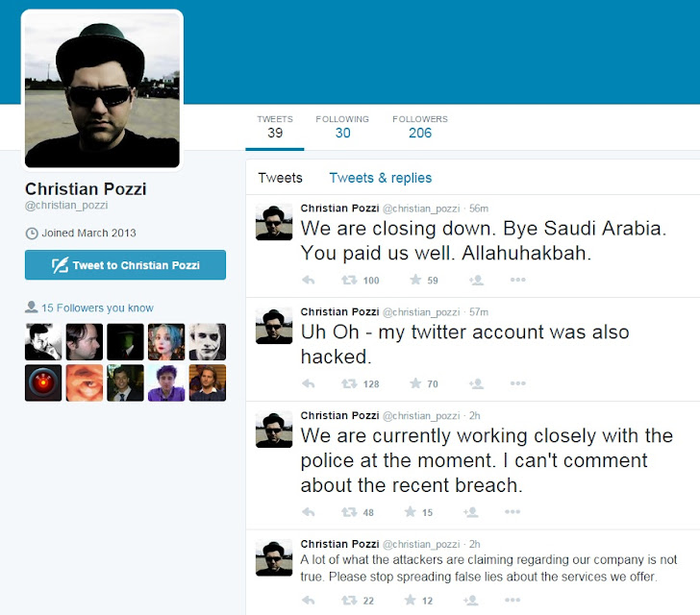Toggle retweet on the police tweet

[349, 512]
